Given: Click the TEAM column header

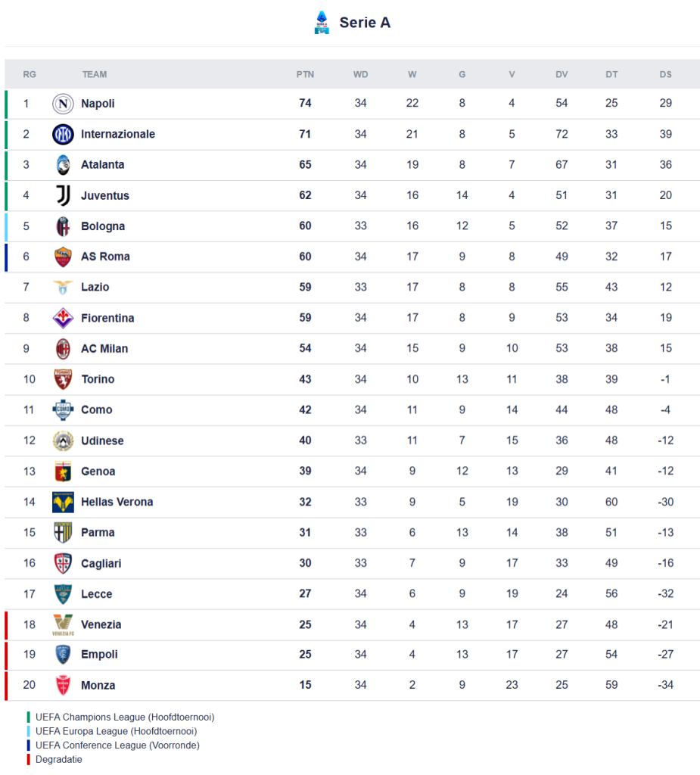Looking at the screenshot, I should tap(95, 74).
